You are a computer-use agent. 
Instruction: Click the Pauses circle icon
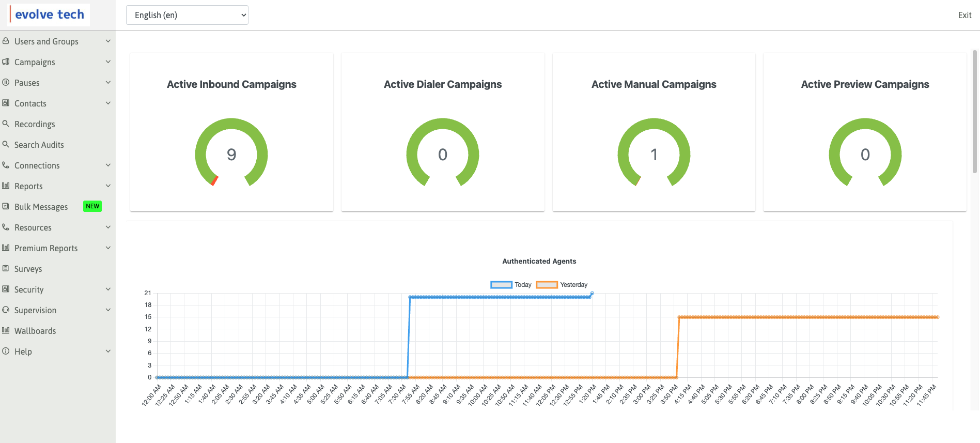coord(6,82)
